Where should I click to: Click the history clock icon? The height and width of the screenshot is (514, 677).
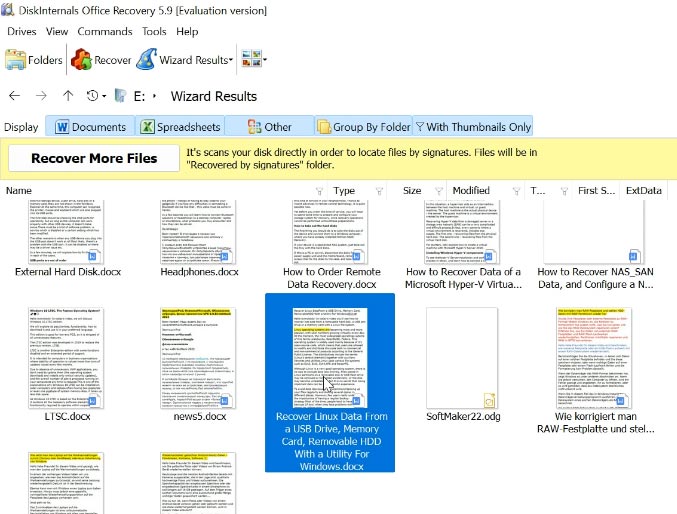(92, 95)
